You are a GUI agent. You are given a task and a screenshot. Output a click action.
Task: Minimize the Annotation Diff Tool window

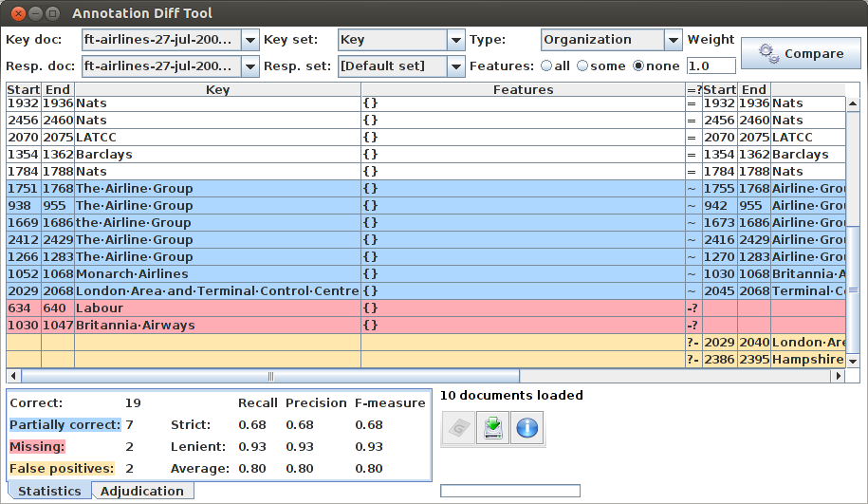[35, 13]
